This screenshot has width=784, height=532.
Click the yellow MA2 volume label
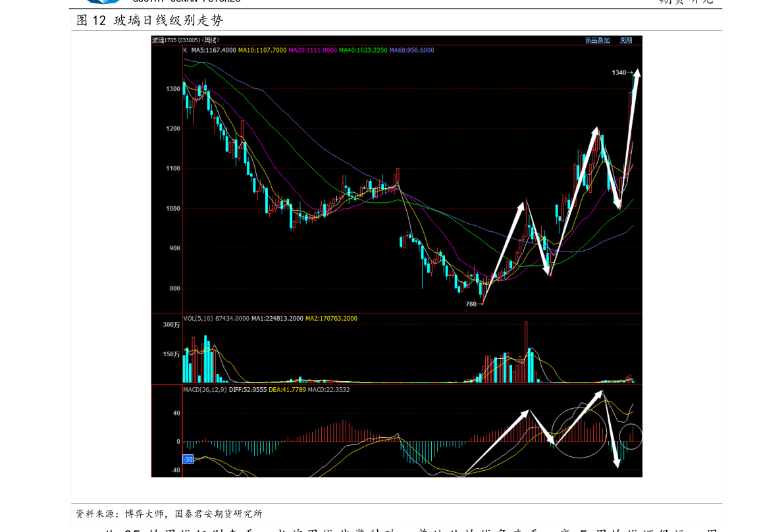tap(331, 319)
